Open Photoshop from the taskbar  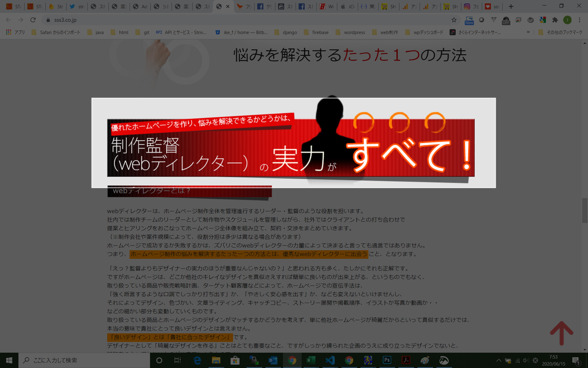387,360
